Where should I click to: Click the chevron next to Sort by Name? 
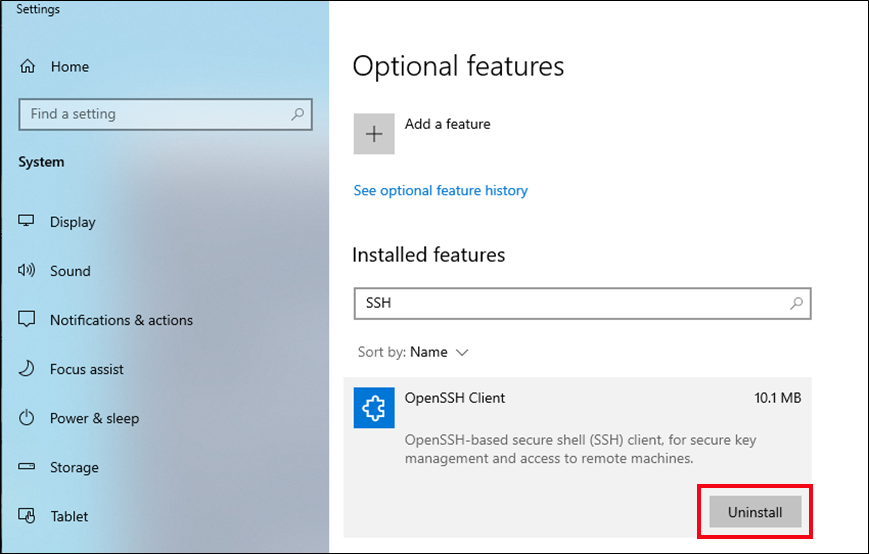(462, 352)
